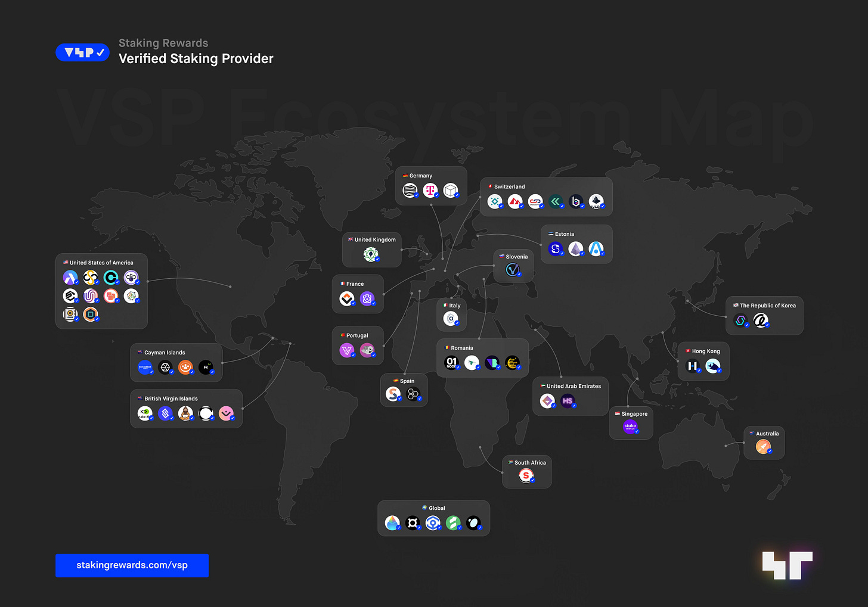Image resolution: width=868 pixels, height=607 pixels.
Task: Click the Verified Staking Provider heading
Action: coord(196,58)
